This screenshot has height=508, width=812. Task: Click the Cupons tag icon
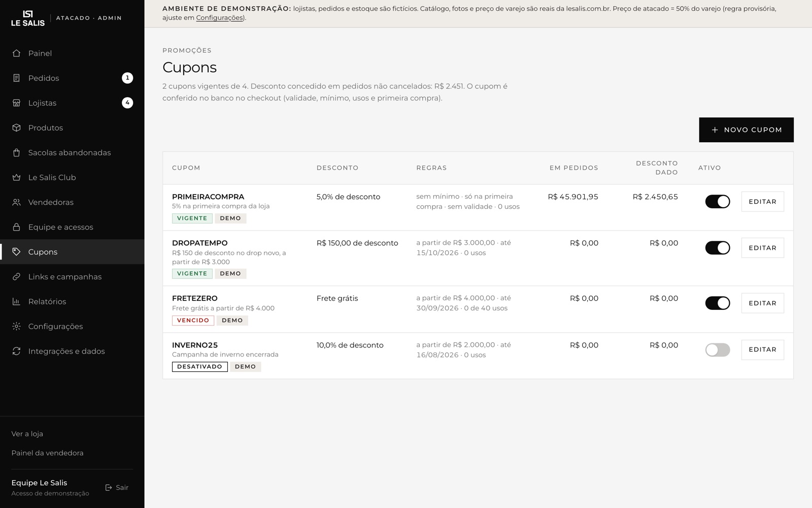tap(16, 252)
